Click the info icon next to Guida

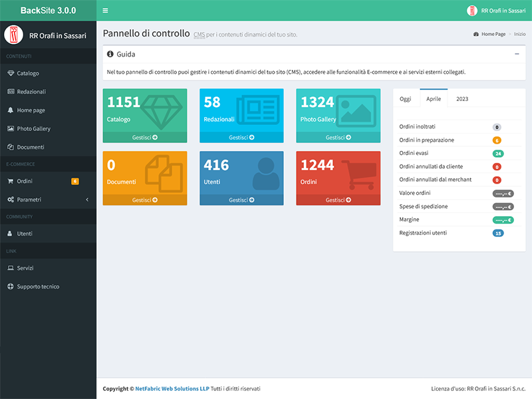point(110,54)
